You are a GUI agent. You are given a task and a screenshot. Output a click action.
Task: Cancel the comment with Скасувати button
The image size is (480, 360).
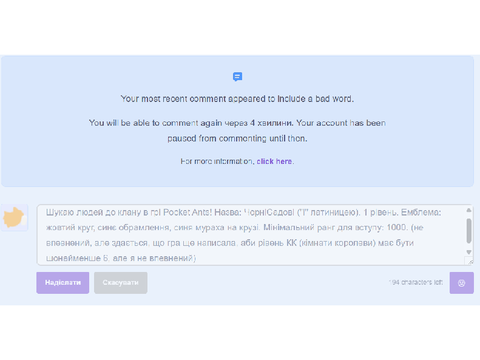click(121, 283)
